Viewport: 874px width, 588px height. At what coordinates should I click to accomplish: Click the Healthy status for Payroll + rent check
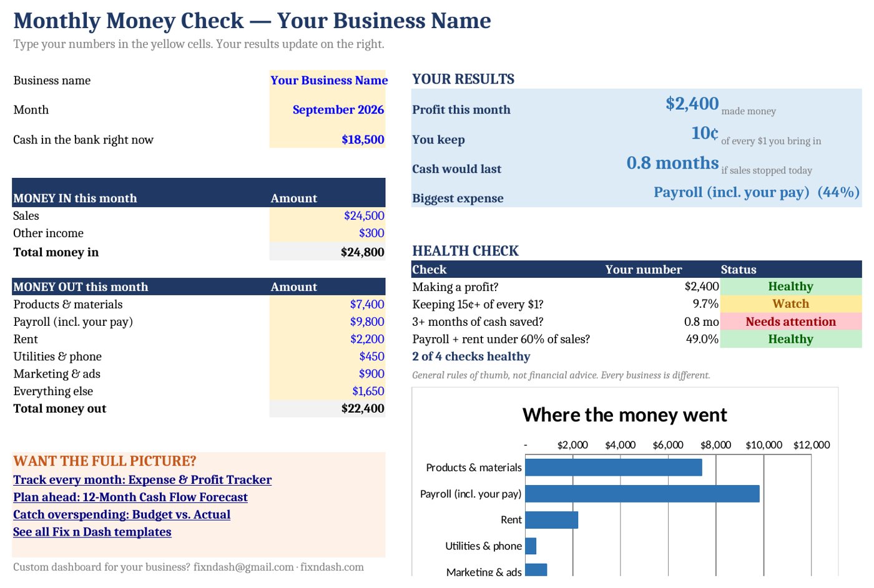[x=791, y=339]
